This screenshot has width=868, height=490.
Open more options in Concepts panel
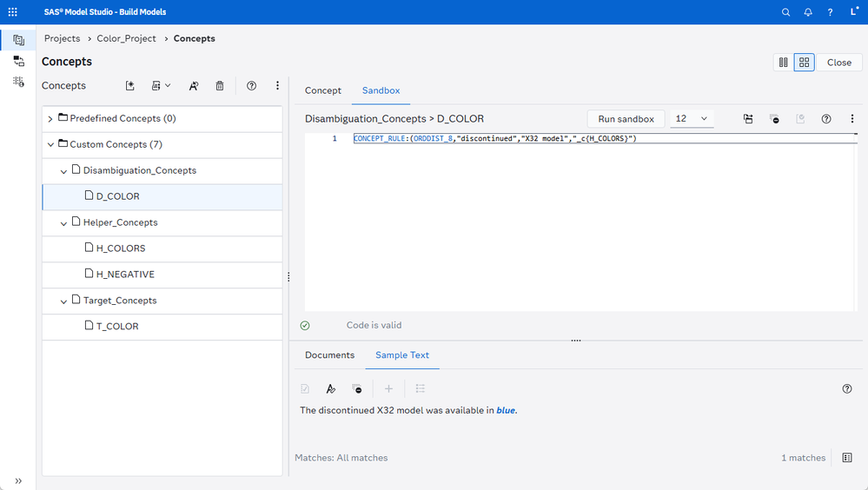[x=277, y=86]
